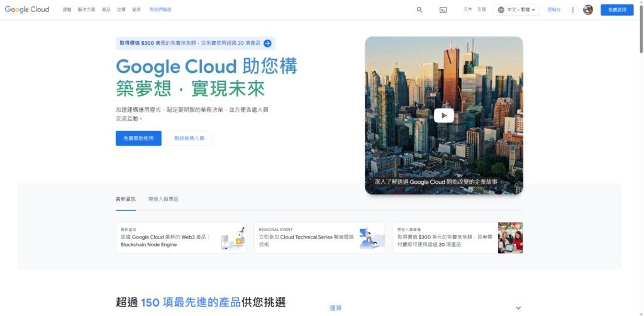The width and height of the screenshot is (644, 316).
Task: Open the search magnifier icon
Action: point(419,10)
